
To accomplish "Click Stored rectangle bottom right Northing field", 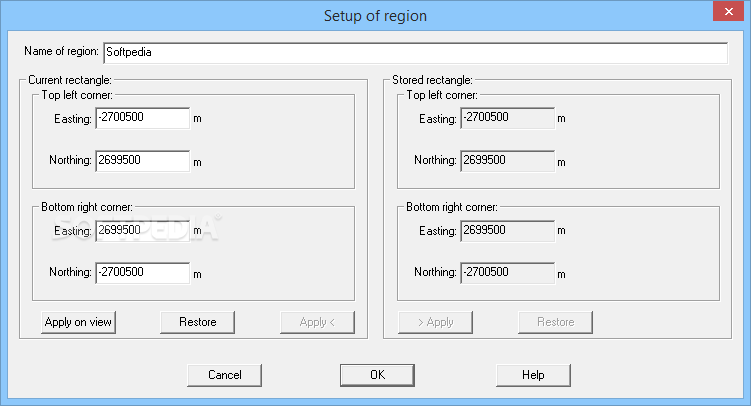I will pos(507,272).
